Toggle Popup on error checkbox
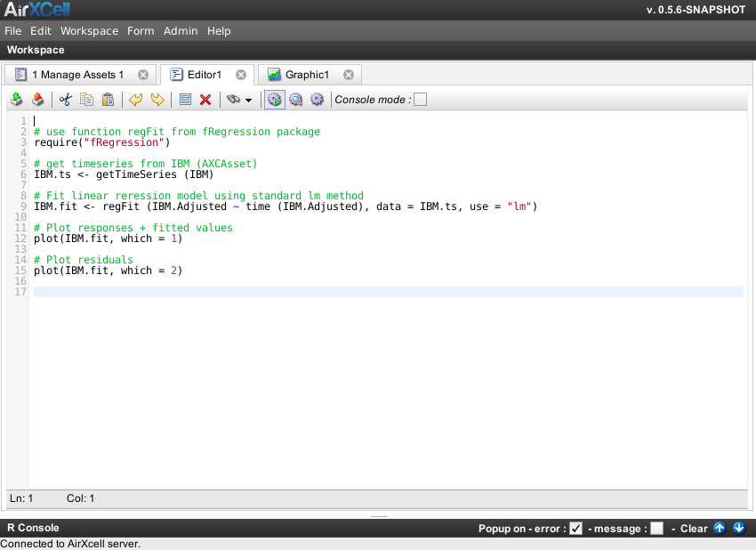The width and height of the screenshot is (756, 550). point(575,529)
